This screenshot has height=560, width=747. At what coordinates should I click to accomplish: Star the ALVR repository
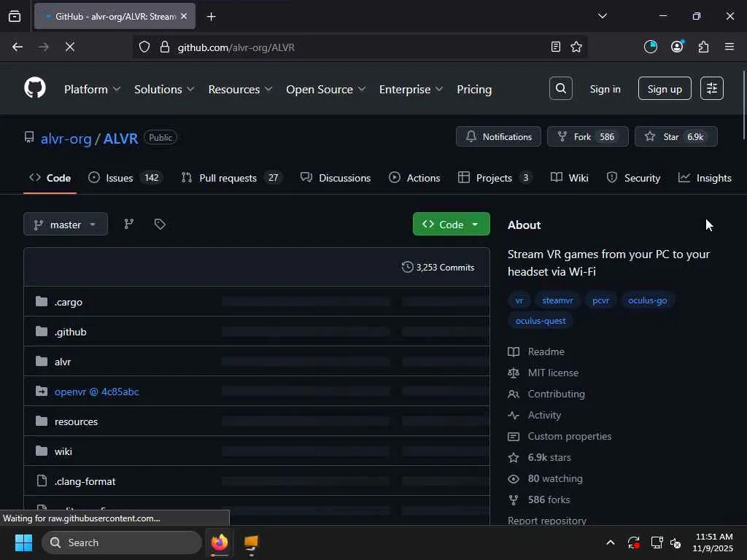(x=676, y=136)
